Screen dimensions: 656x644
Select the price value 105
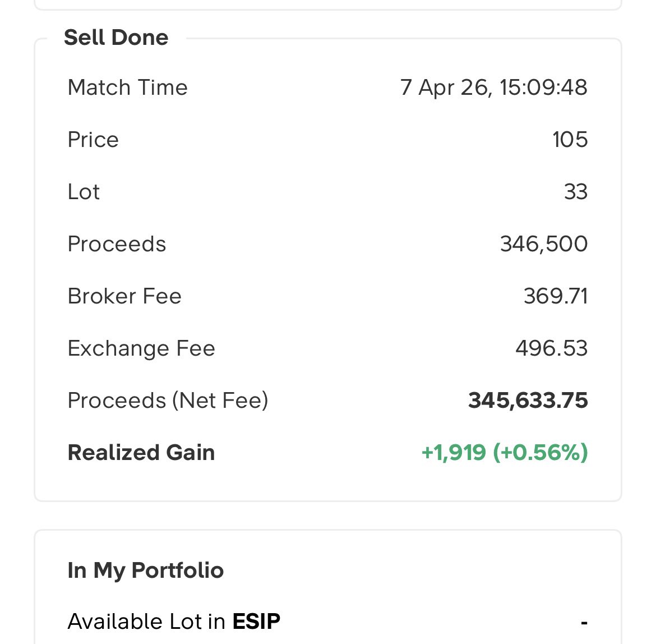click(570, 139)
